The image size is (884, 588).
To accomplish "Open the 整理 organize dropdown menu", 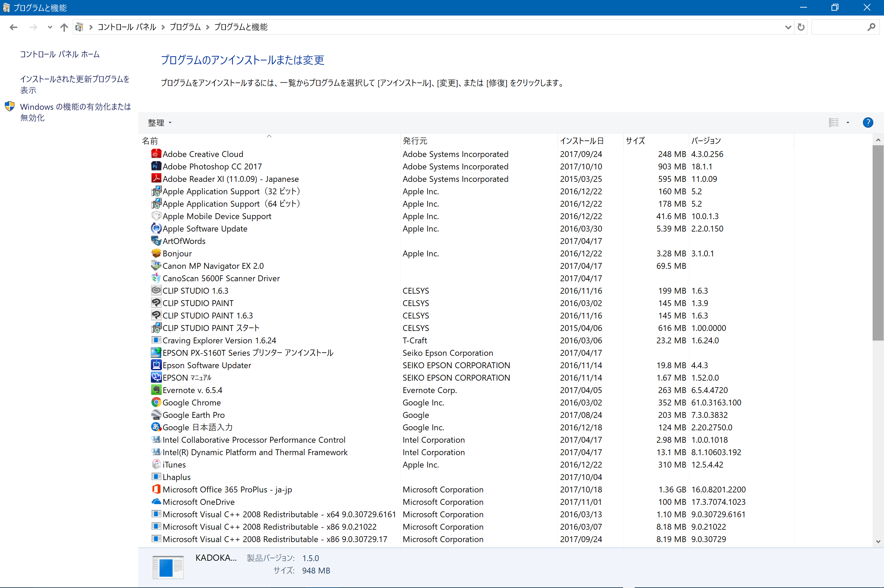I will coord(160,122).
